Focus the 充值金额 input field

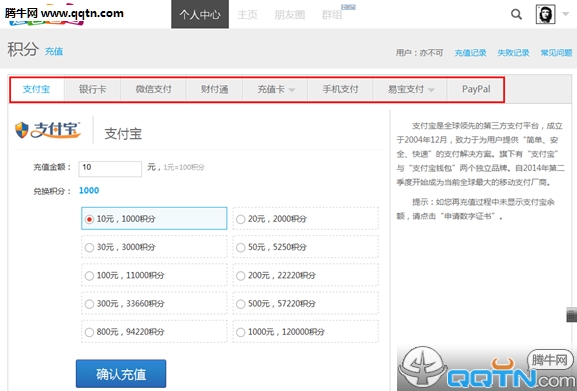tap(110, 169)
